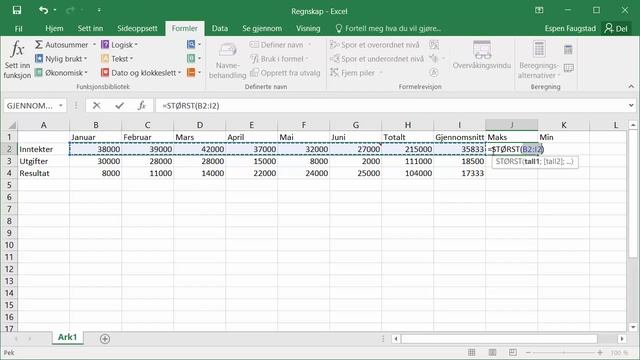Switch to the Sett inn tab
The height and width of the screenshot is (360, 640).
pyautogui.click(x=90, y=29)
